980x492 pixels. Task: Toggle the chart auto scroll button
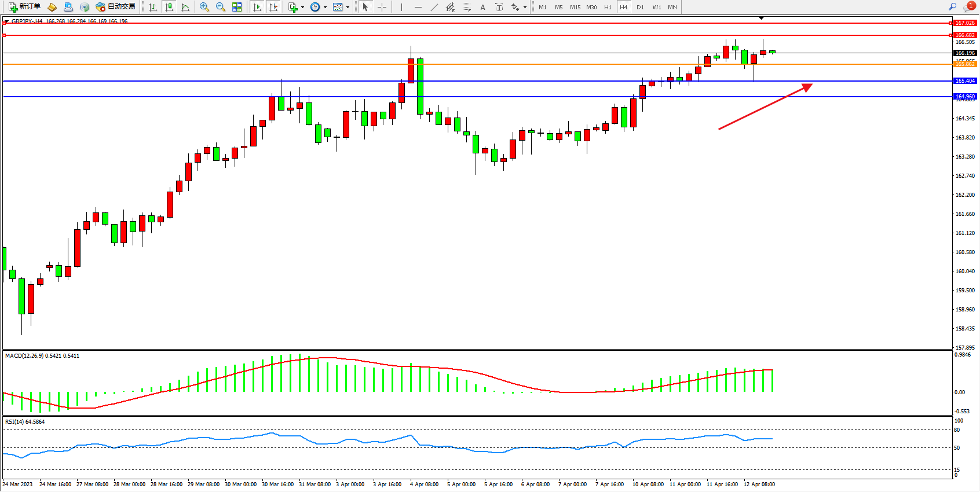pyautogui.click(x=257, y=7)
